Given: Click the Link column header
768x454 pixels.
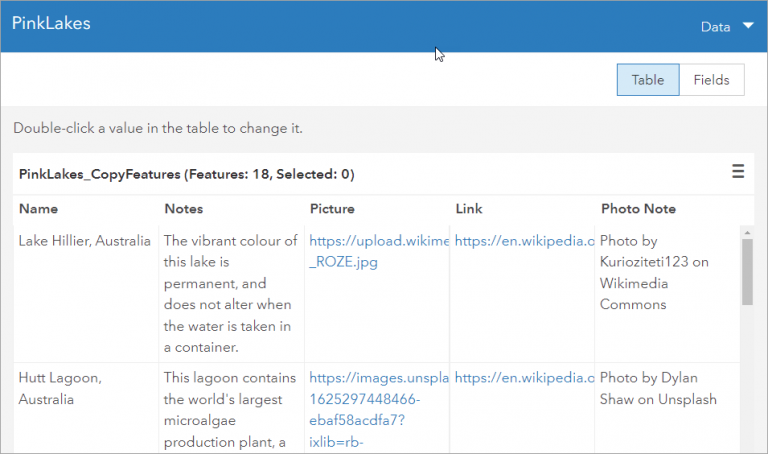Looking at the screenshot, I should click(x=469, y=209).
